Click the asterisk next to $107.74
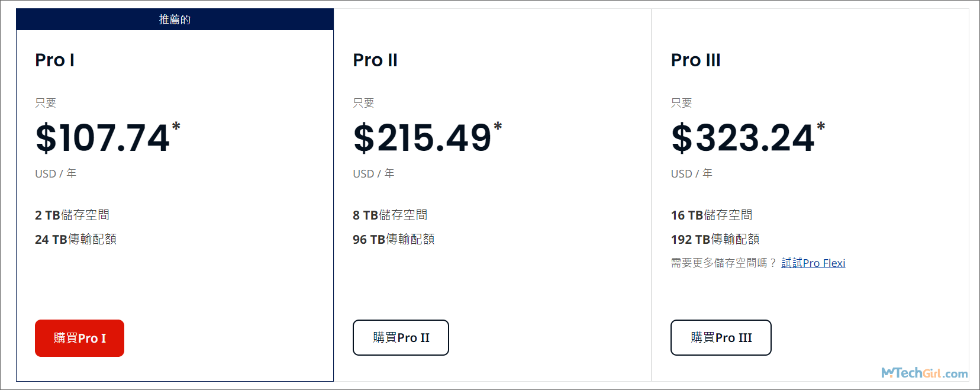Screen dimensions: 980x390 (176, 127)
